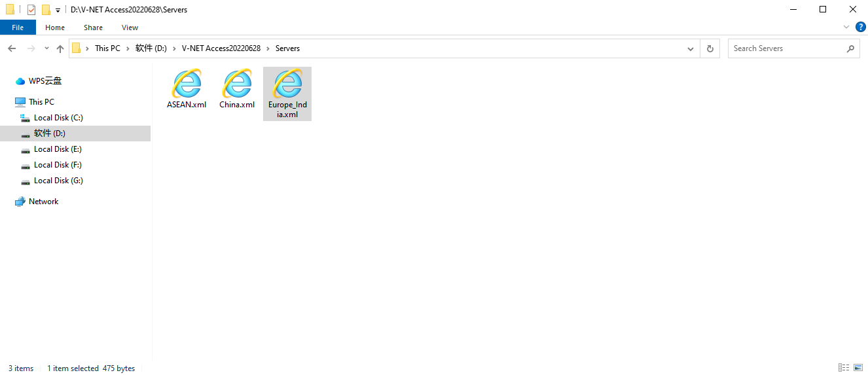The width and height of the screenshot is (868, 375).
Task: Switch to the Share ribbon tab
Action: pos(93,27)
